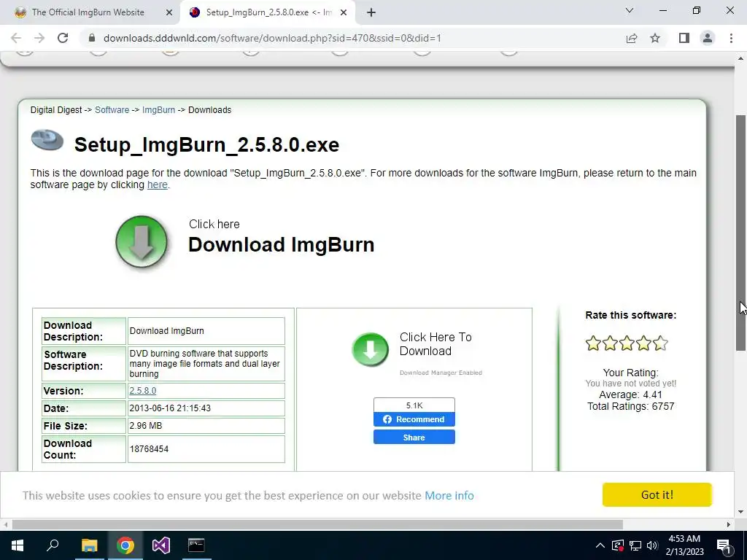Click the 'here' link to main software page

click(x=158, y=184)
